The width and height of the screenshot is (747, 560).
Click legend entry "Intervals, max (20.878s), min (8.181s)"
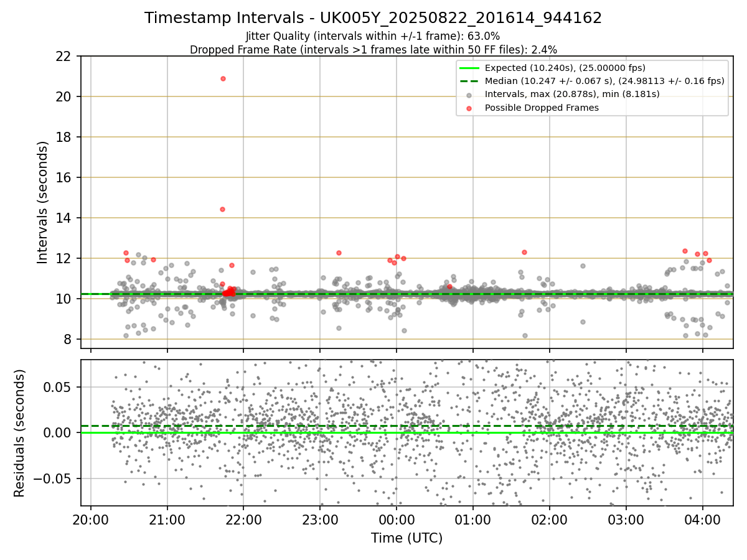572,94
